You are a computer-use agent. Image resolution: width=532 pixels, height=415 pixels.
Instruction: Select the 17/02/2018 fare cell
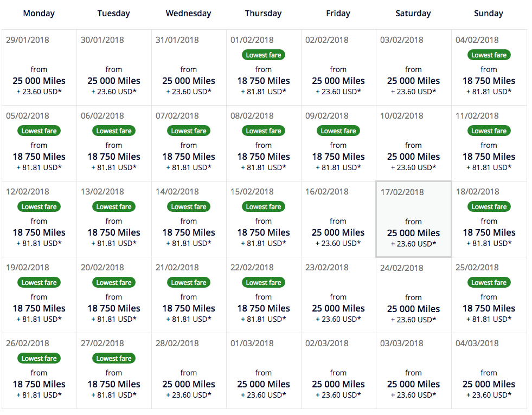point(413,219)
